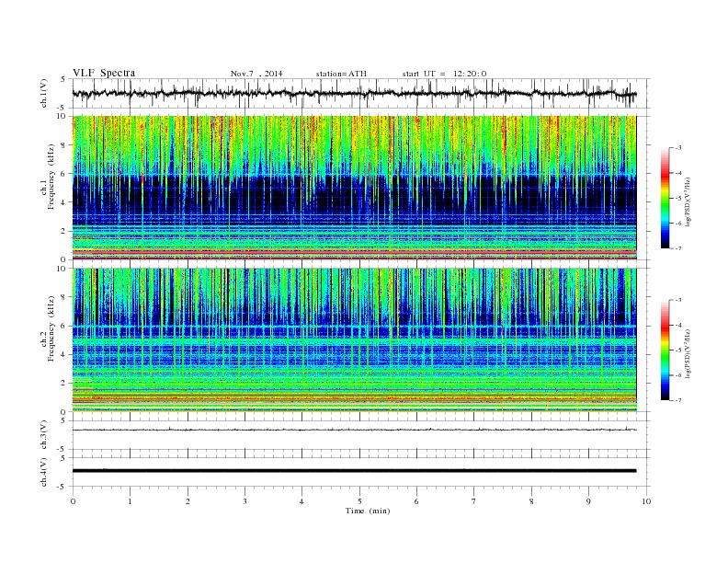Viewport: 728px width, 563px height.
Task: Click the 'ch.4(V)' axis label
Action: coord(44,473)
